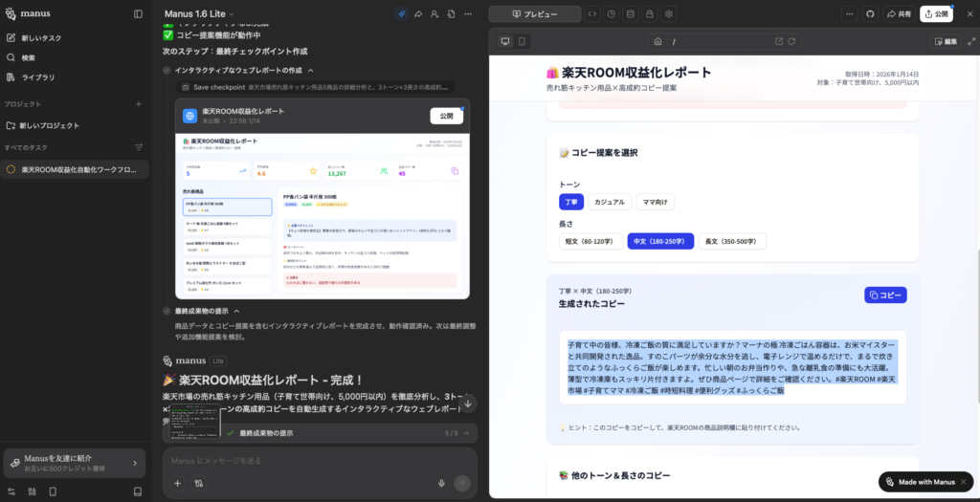
Task: Collapse the 5/5 progress bar chevron
Action: 466,433
